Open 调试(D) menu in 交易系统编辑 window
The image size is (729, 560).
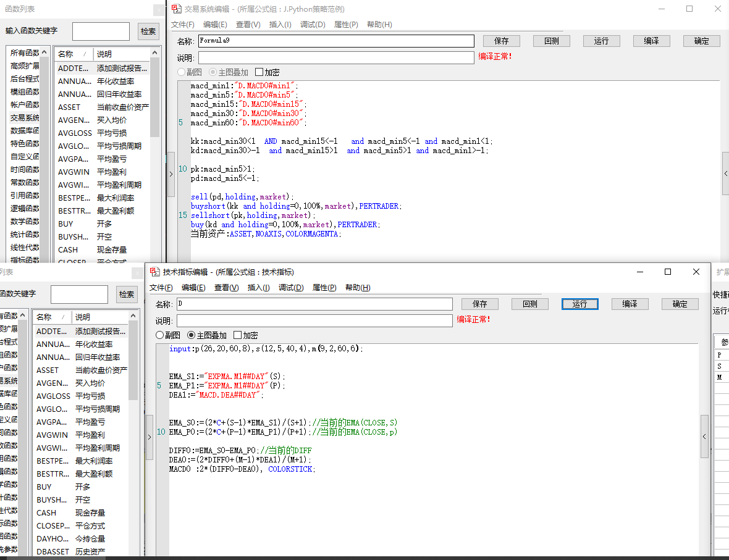coord(313,25)
